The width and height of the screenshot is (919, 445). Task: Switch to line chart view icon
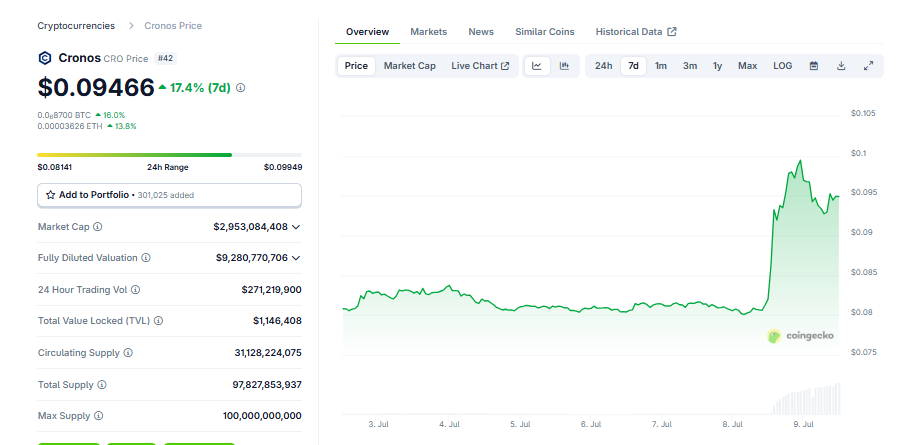537,66
